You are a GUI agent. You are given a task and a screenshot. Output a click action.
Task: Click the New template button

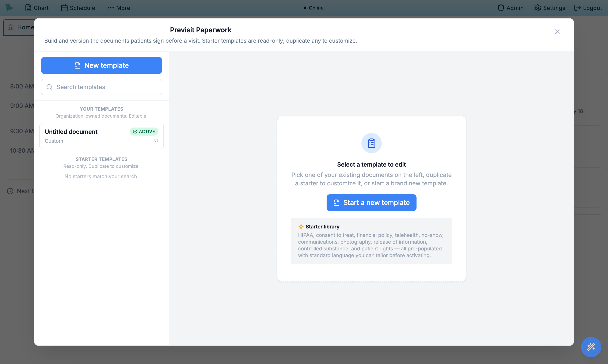pos(101,65)
